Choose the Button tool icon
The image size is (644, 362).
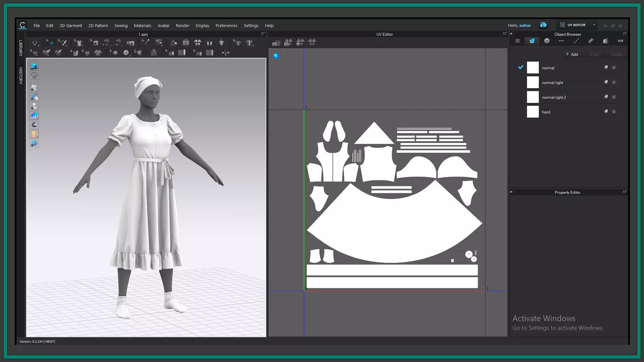pos(126,53)
